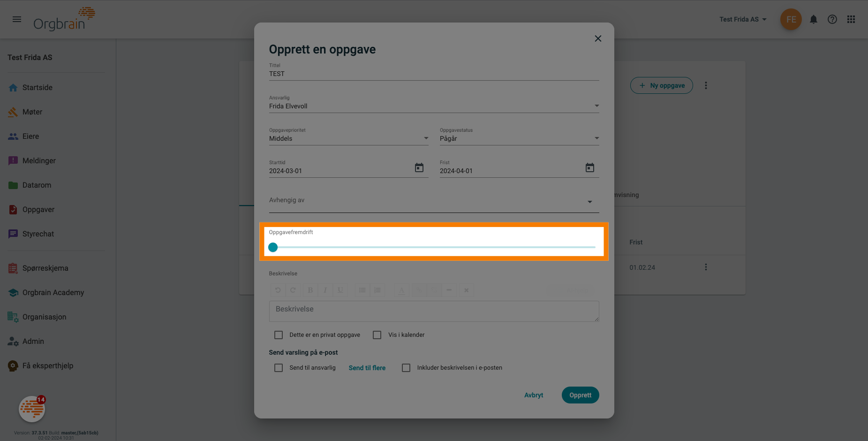Click the Oppgavefremdrift slider handle
The image size is (868, 441).
pyautogui.click(x=273, y=247)
